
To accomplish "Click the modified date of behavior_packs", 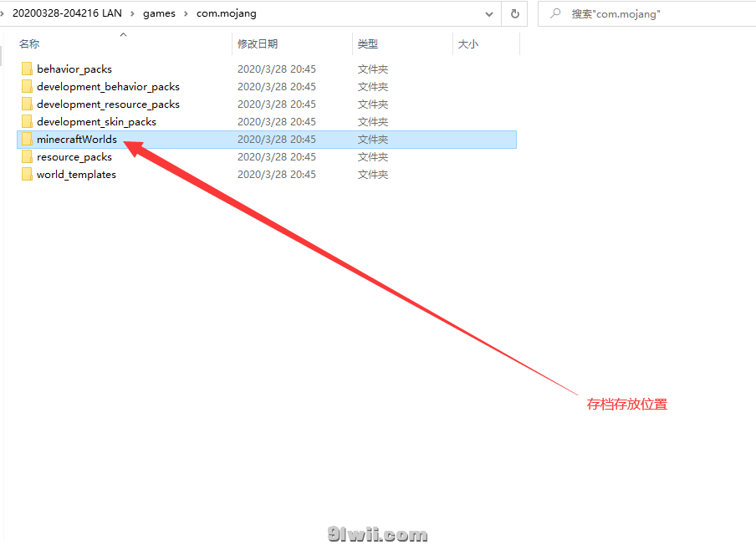I will click(x=277, y=69).
